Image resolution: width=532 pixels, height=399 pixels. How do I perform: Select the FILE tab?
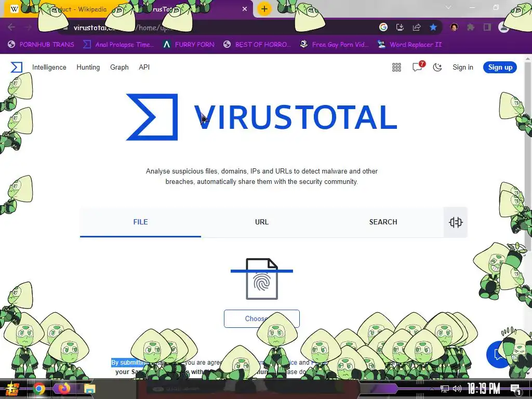140,222
